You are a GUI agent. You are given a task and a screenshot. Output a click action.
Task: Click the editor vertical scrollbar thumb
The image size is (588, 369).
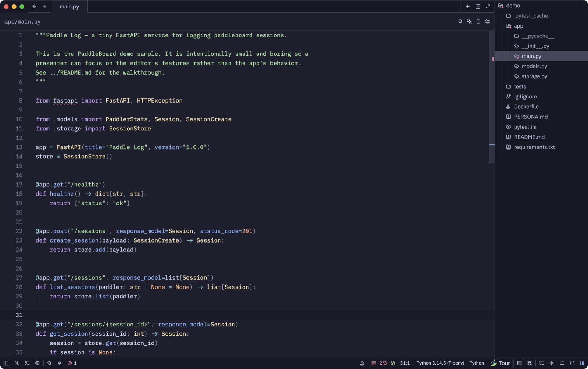(492, 97)
